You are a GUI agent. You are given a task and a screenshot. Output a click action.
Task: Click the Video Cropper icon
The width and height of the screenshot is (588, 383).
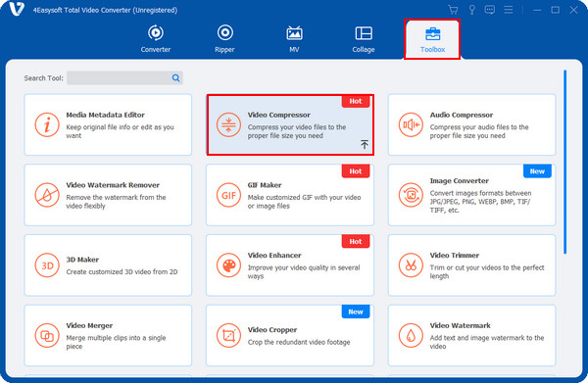click(x=228, y=335)
